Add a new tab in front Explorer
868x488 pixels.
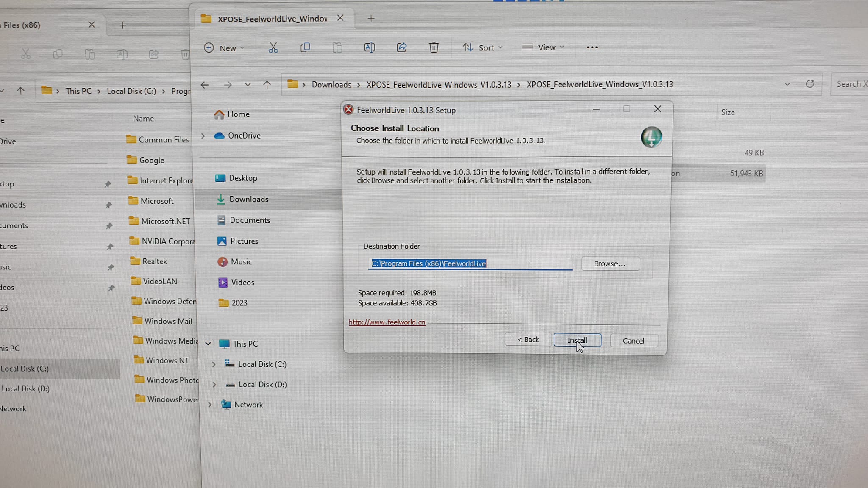point(371,18)
